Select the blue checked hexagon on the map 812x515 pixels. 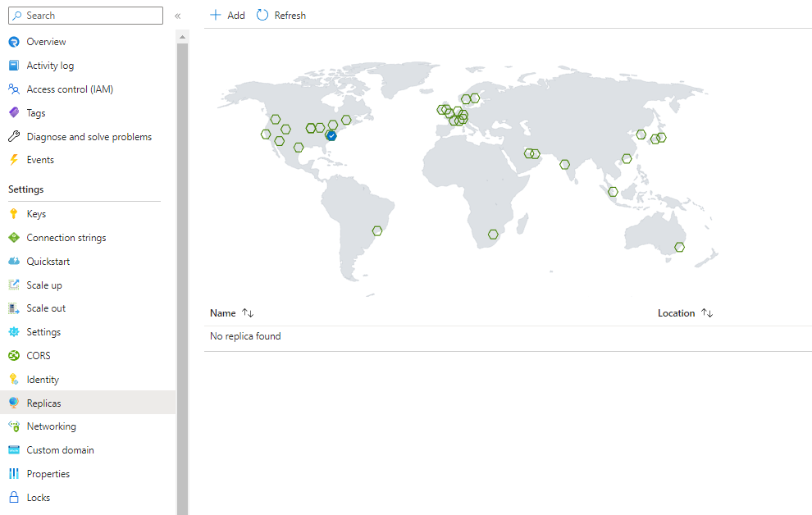pyautogui.click(x=331, y=135)
